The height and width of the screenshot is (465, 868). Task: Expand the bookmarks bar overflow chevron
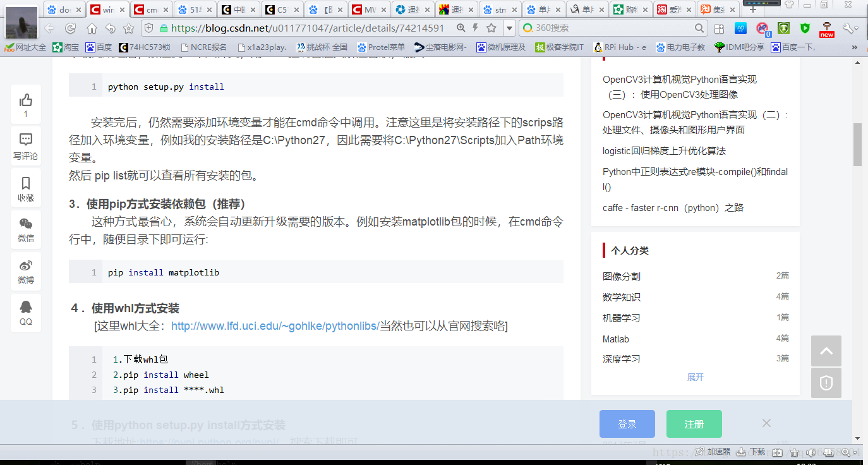point(855,47)
